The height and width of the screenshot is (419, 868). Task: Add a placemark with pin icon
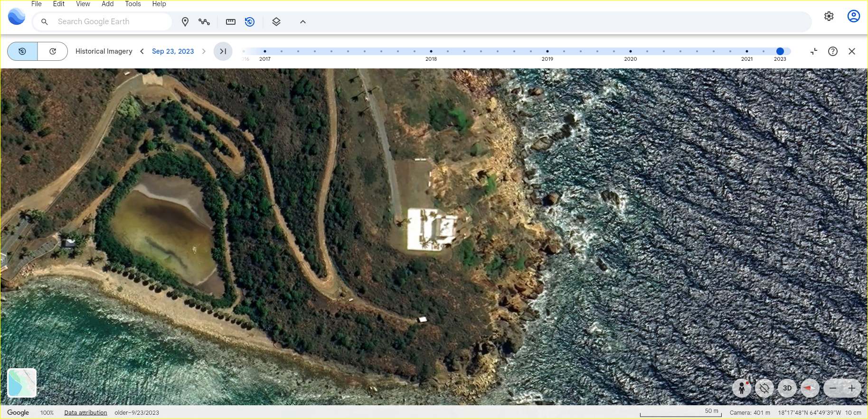click(185, 21)
